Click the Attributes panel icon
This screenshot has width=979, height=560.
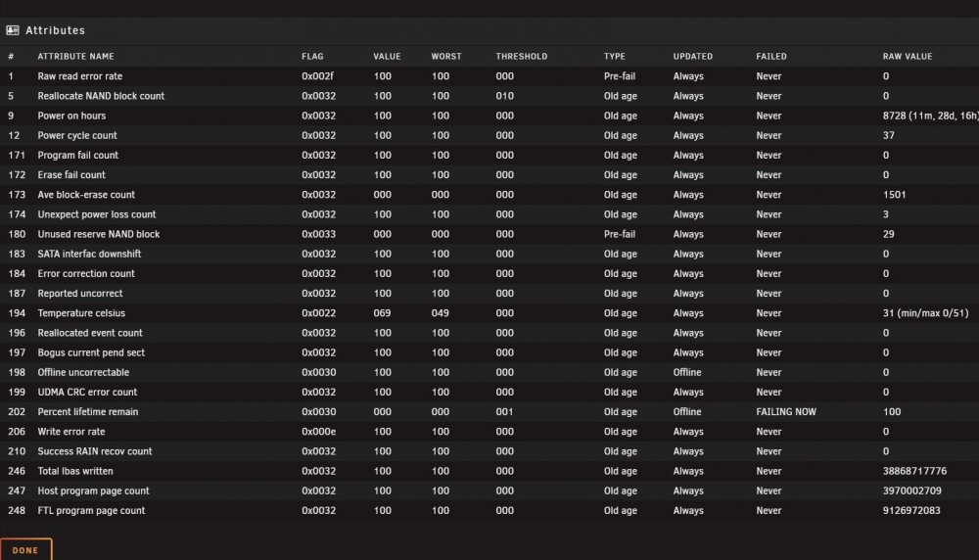click(13, 30)
